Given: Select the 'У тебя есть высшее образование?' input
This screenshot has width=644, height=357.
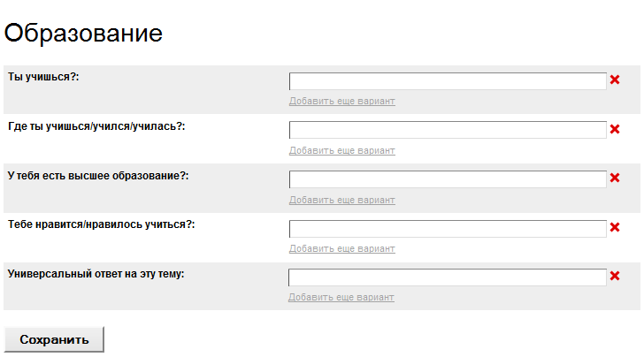Looking at the screenshot, I should 448,179.
